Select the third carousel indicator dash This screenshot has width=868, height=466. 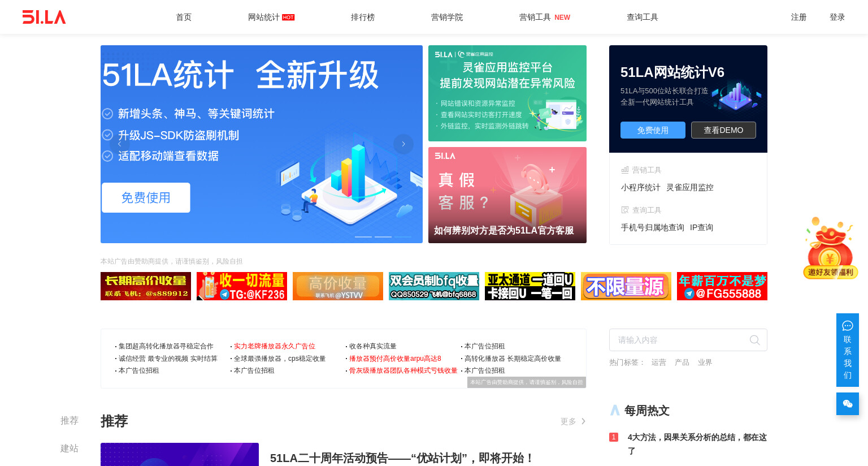pos(403,236)
